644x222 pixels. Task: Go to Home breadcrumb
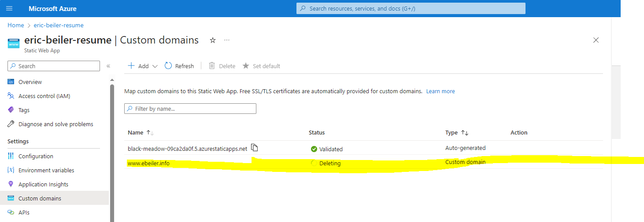16,25
